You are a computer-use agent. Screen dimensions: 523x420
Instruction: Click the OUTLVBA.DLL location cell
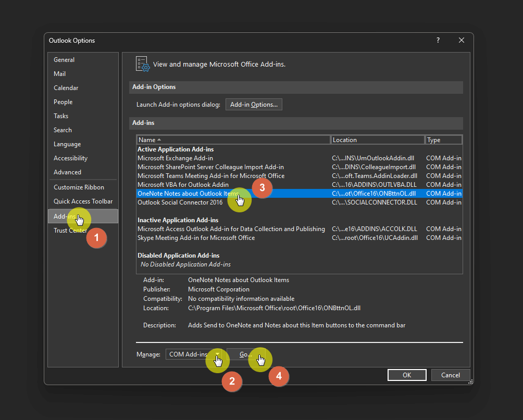point(374,184)
